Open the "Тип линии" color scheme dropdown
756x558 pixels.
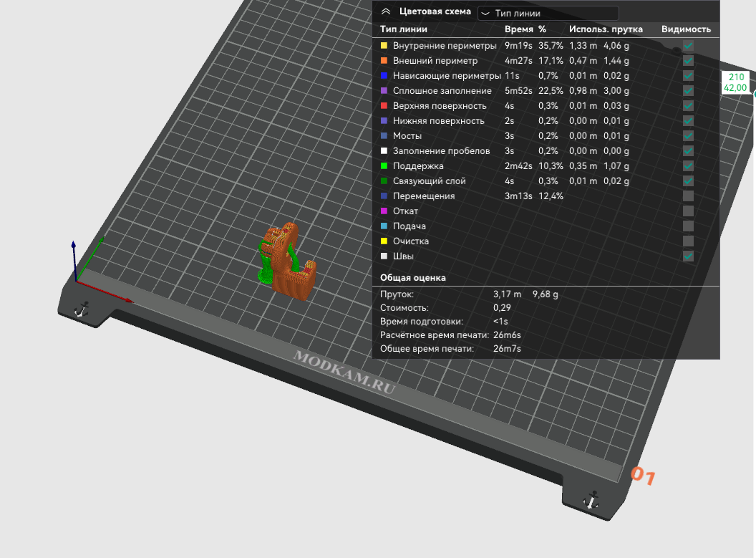coord(548,13)
